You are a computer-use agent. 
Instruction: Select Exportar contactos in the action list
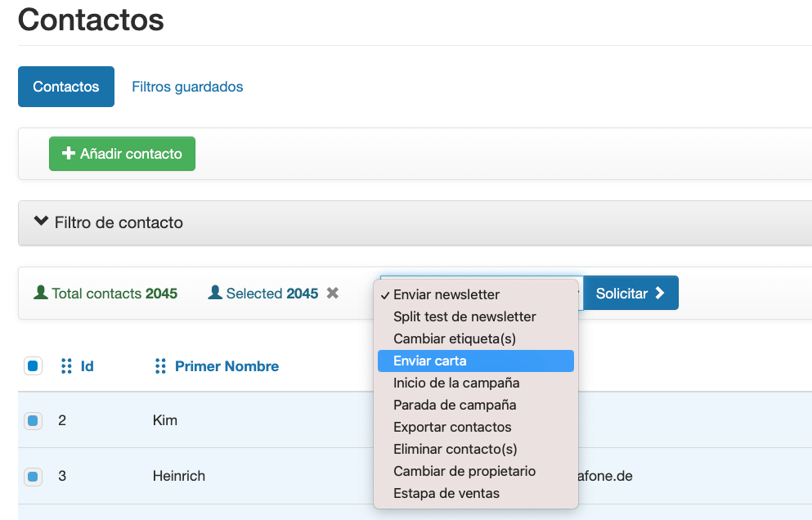452,427
